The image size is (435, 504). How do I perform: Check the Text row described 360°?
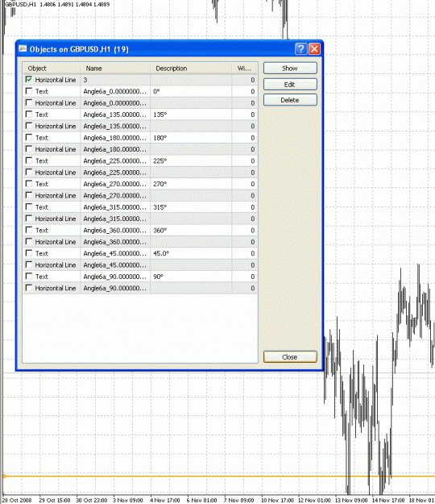(x=29, y=230)
